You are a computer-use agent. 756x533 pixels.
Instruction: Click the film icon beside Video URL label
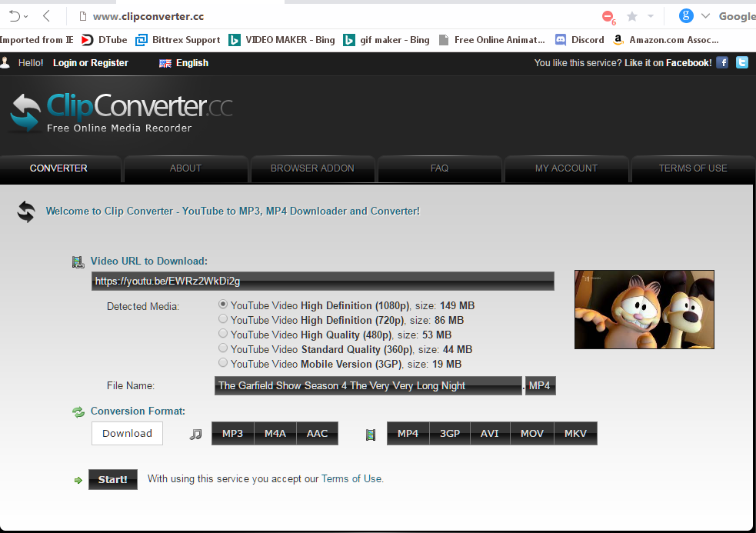tap(78, 262)
